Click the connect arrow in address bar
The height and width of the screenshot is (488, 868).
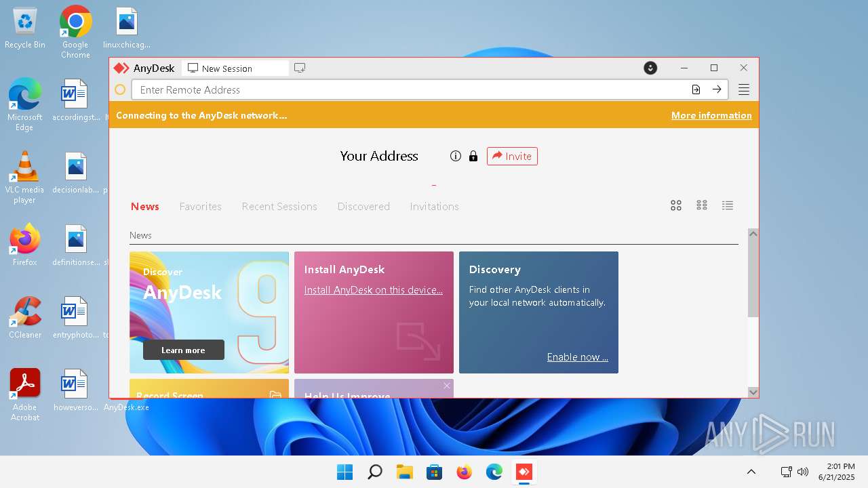tap(717, 89)
